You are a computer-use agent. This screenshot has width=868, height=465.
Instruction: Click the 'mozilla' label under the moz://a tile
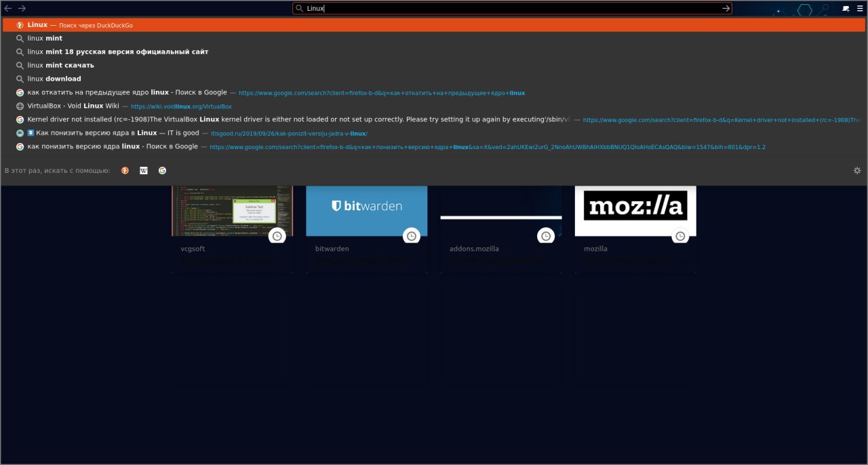pos(596,249)
